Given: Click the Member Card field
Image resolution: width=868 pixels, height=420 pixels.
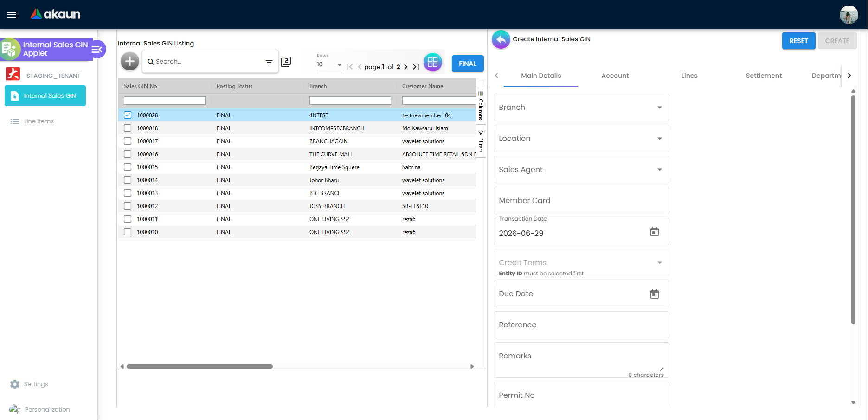Looking at the screenshot, I should click(581, 200).
